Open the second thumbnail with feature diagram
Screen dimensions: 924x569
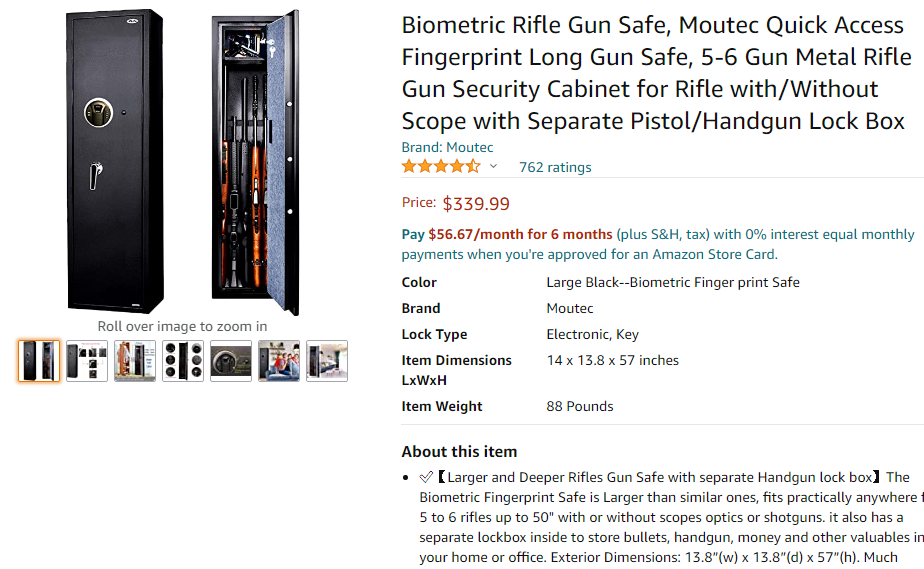point(87,361)
